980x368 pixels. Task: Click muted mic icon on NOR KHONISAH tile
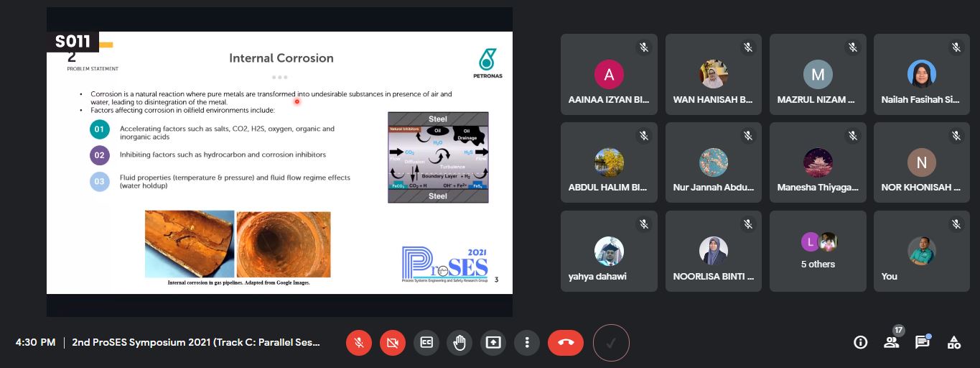point(956,136)
